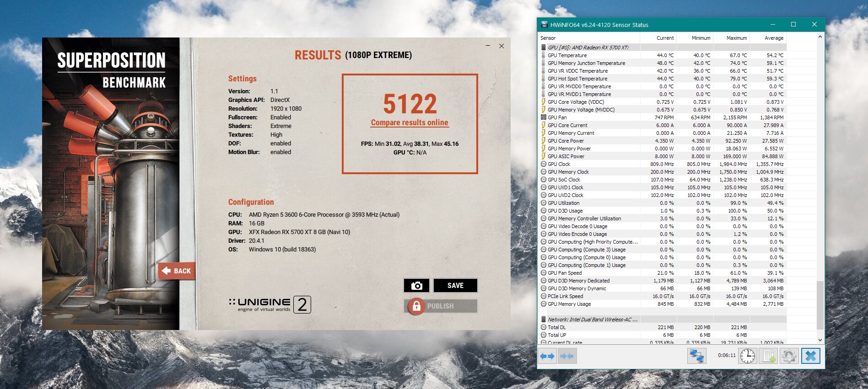Select the GPU [#0]: AMD Radeon RX 5700 XT header row
This screenshot has height=389, width=868.
coord(663,48)
